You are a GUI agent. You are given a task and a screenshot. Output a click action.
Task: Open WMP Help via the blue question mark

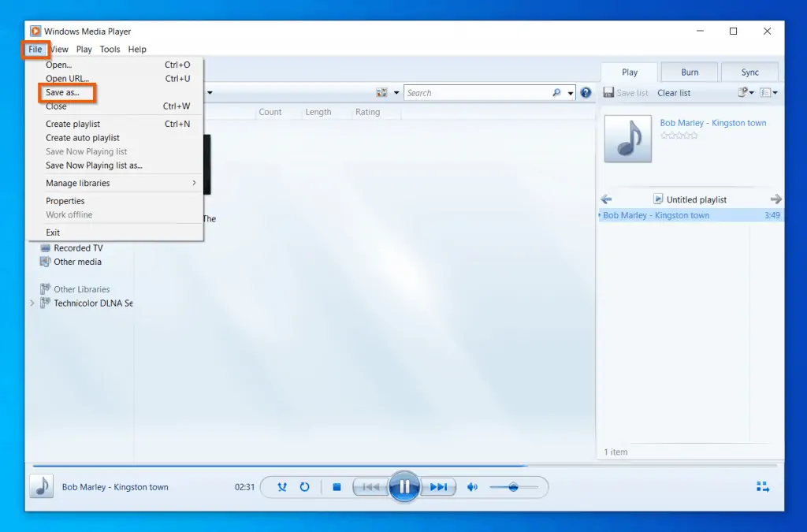coord(586,92)
